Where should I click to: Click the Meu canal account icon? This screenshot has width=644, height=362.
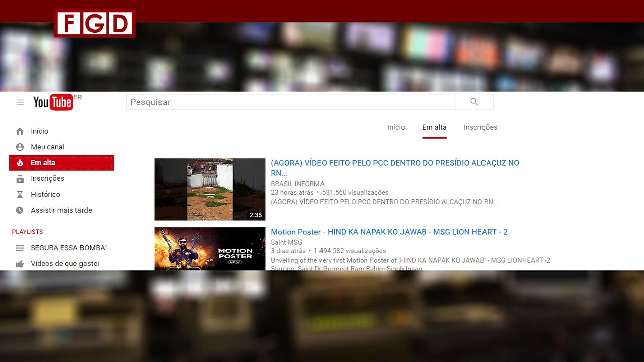tap(20, 147)
